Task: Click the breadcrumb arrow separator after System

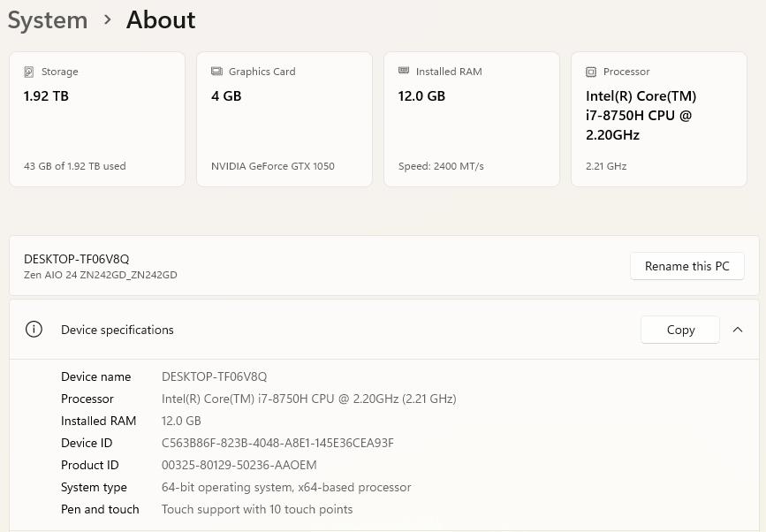Action: pos(107,19)
